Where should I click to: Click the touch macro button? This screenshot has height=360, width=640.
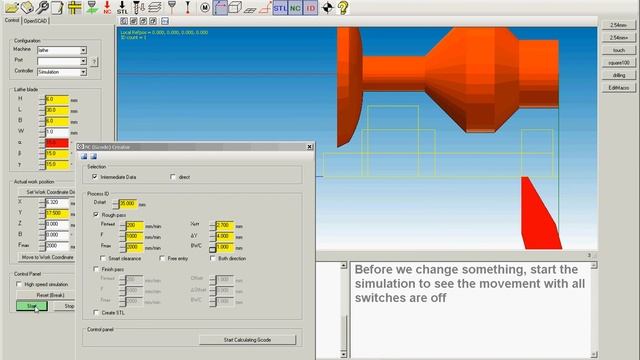click(619, 50)
